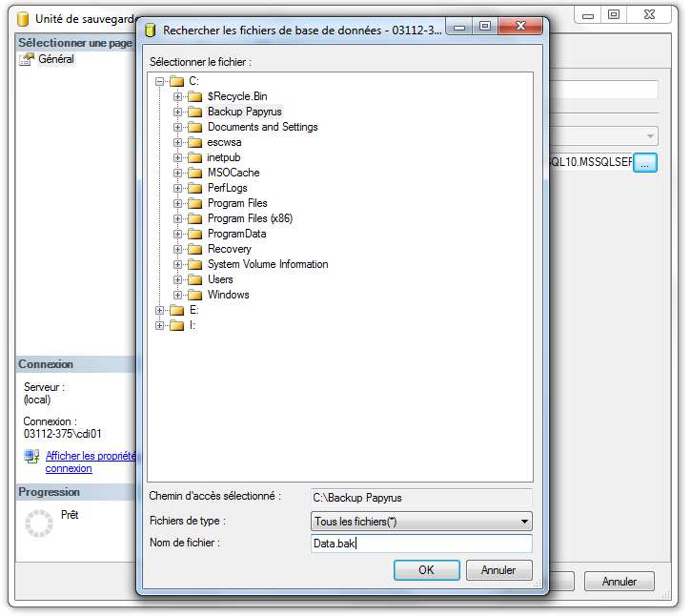Viewport: 691px width, 616px height.
Task: Click the database icon in dialog title bar
Action: [x=150, y=30]
